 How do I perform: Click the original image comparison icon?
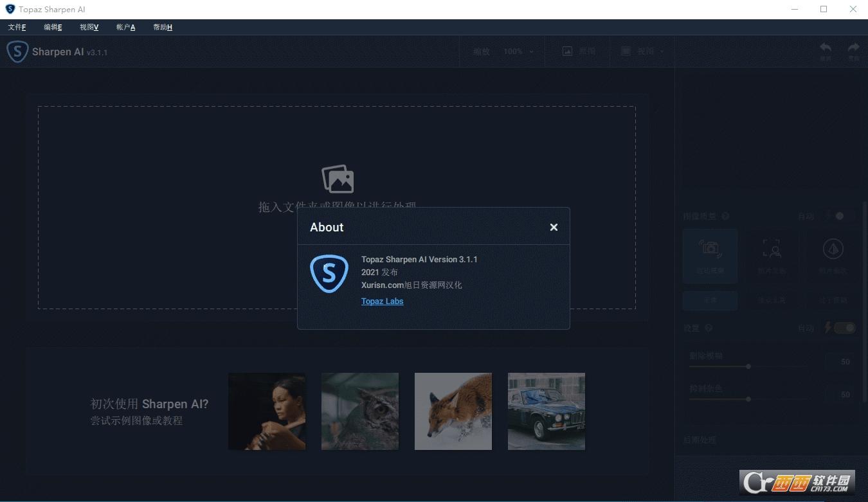tap(568, 50)
